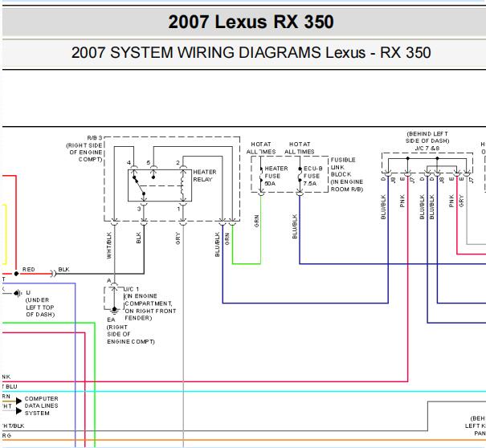Click the heater relay coil symbol
The image size is (486, 448).
(x=183, y=185)
